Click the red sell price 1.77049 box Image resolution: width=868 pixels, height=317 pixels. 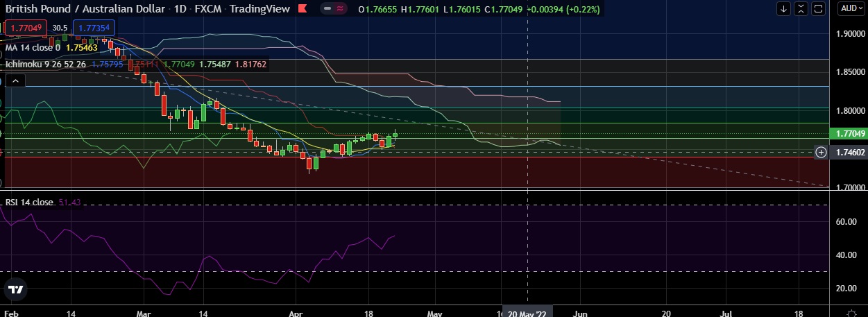[x=25, y=28]
